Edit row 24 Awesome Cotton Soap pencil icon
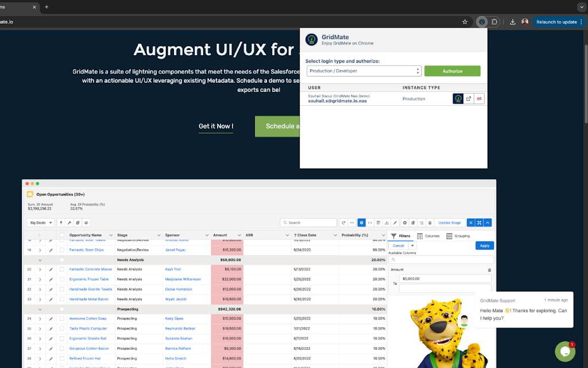Screen dimensions: 588x368 pos(51,319)
